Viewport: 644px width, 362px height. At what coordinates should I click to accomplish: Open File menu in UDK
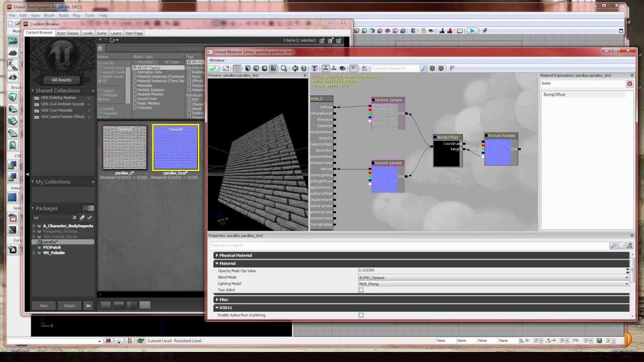coord(12,16)
